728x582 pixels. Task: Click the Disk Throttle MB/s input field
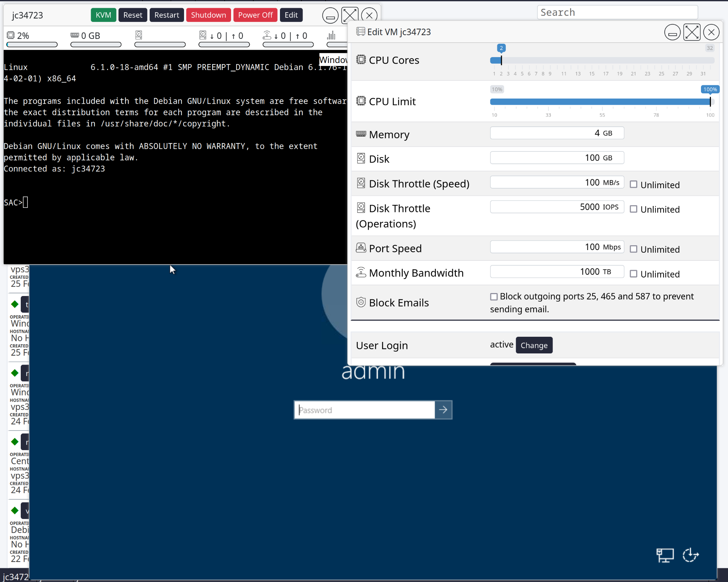click(x=557, y=182)
